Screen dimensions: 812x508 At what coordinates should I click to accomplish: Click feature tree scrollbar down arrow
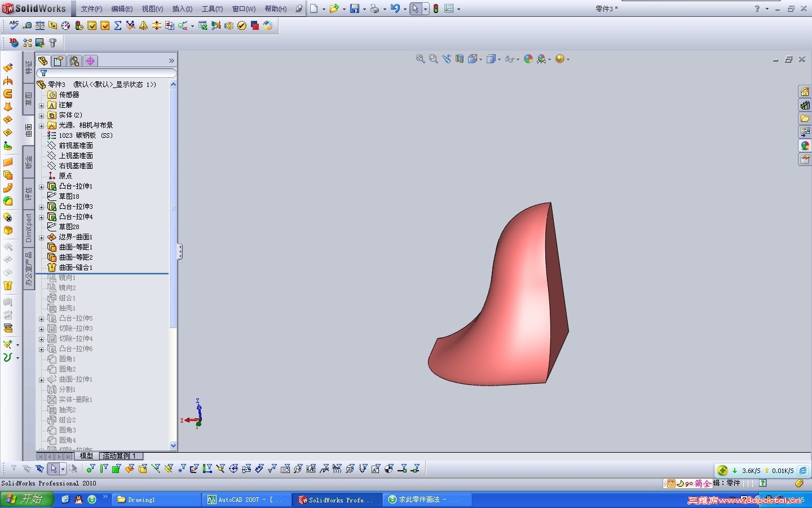(x=173, y=445)
